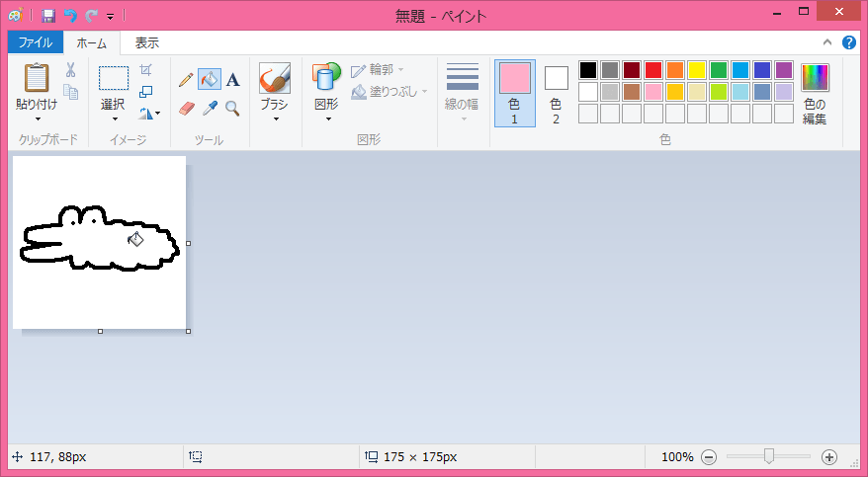The height and width of the screenshot is (477, 868).
Task: Select the Pencil tool
Action: pos(186,80)
